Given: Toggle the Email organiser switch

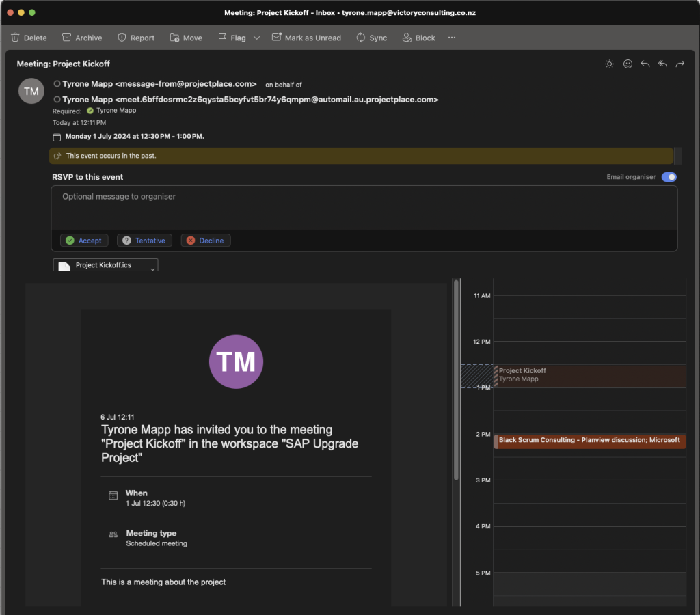Looking at the screenshot, I should 669,177.
